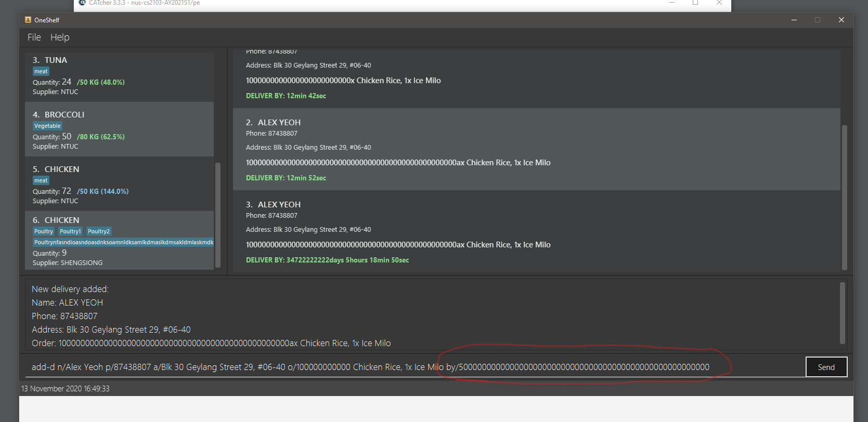
Task: Click the long Poultrynfasndioasn tag
Action: tap(123, 242)
